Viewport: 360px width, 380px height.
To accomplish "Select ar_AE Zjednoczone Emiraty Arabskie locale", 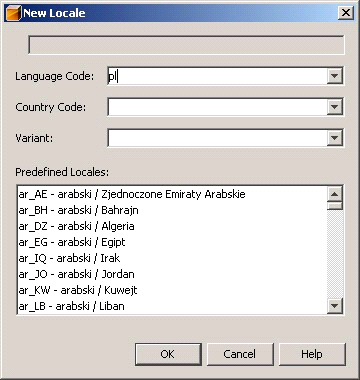I will click(172, 194).
